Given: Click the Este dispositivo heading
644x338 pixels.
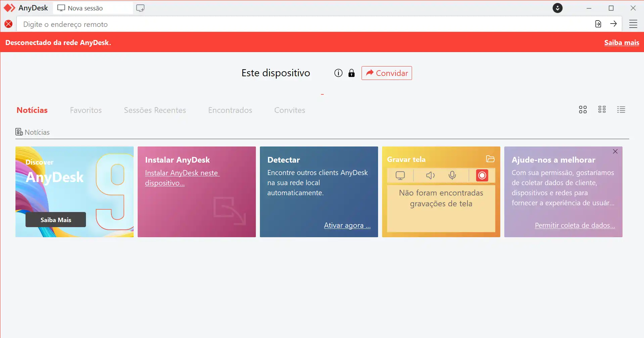Looking at the screenshot, I should 276,73.
